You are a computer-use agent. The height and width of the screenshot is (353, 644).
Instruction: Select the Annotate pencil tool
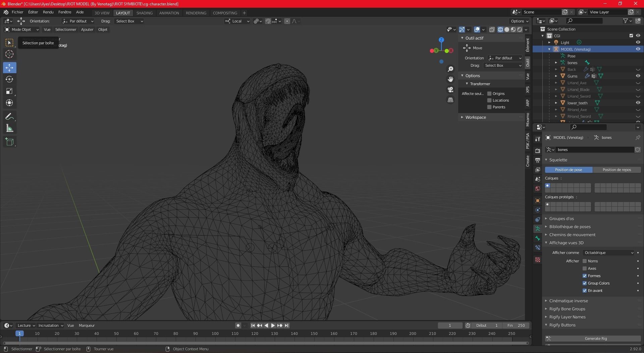(x=9, y=116)
